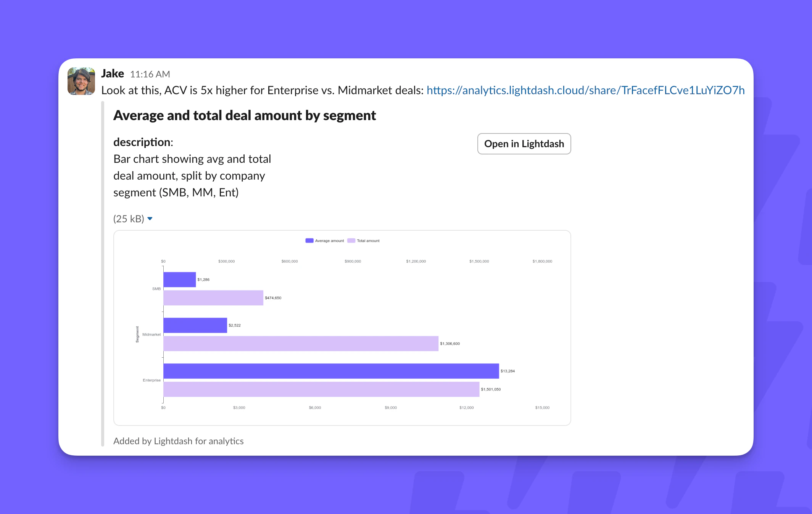This screenshot has width=812, height=514.
Task: Click the Enterprise total amount bar
Action: (321, 389)
